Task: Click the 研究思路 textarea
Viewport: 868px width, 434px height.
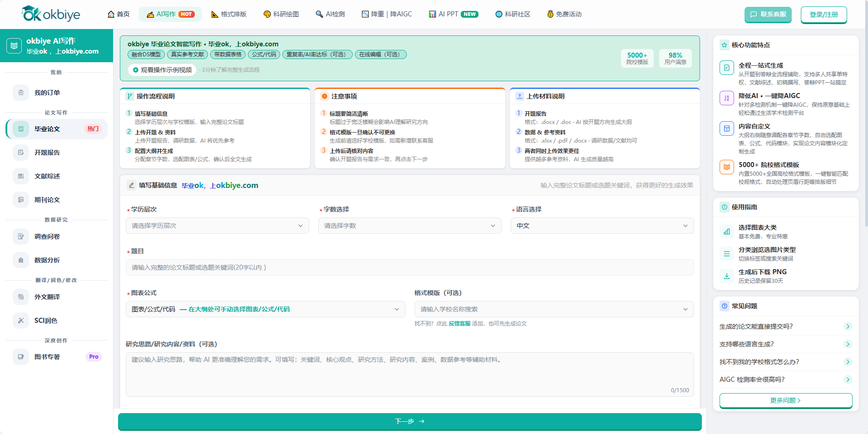Action: (x=410, y=375)
